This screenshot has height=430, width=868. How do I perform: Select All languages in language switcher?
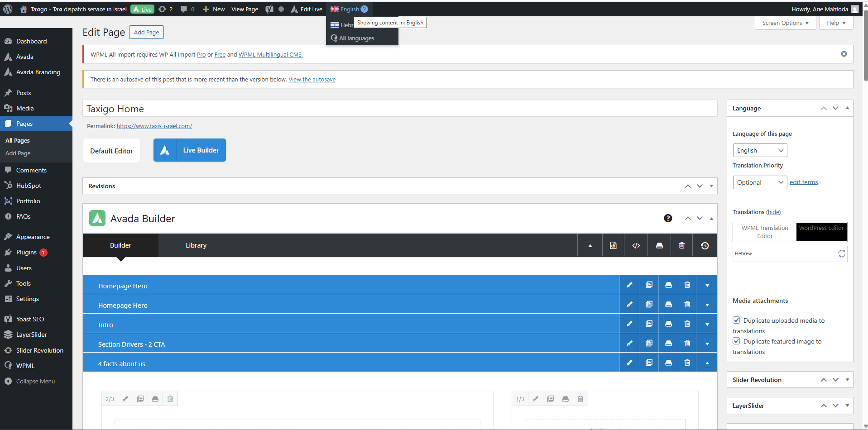click(356, 38)
